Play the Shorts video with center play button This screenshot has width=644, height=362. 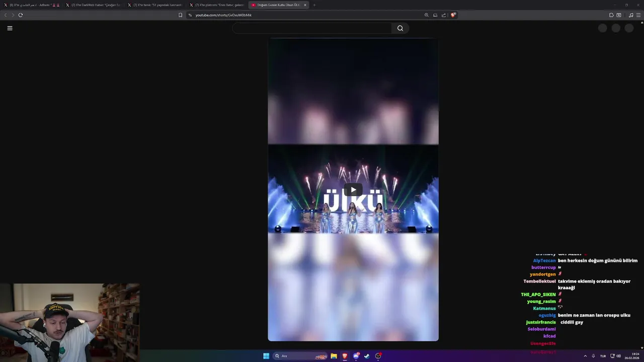point(353,190)
